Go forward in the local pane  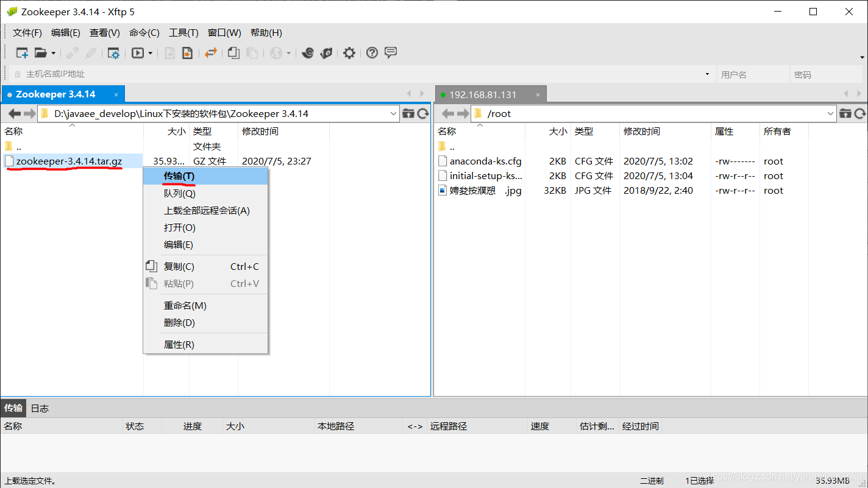[x=30, y=113]
